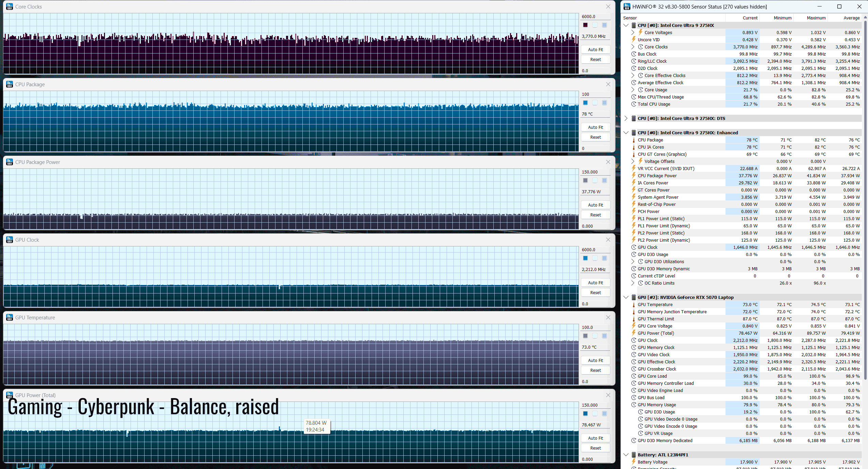Click the GPU Power (Total) graph window icon
This screenshot has width=868, height=469.
[x=10, y=395]
